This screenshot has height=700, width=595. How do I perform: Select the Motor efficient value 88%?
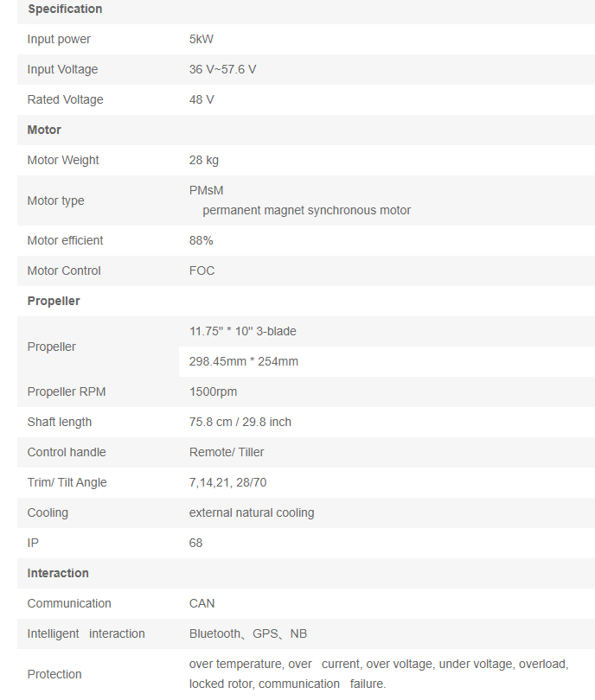202,240
